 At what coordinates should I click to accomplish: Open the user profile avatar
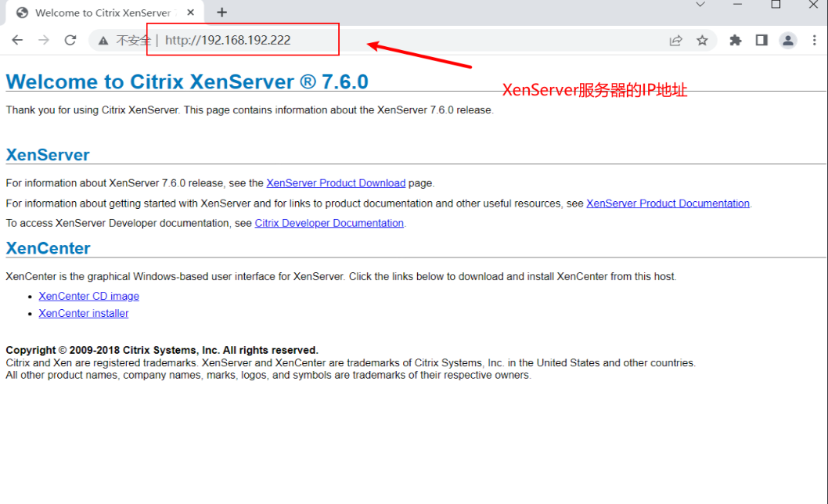point(788,40)
